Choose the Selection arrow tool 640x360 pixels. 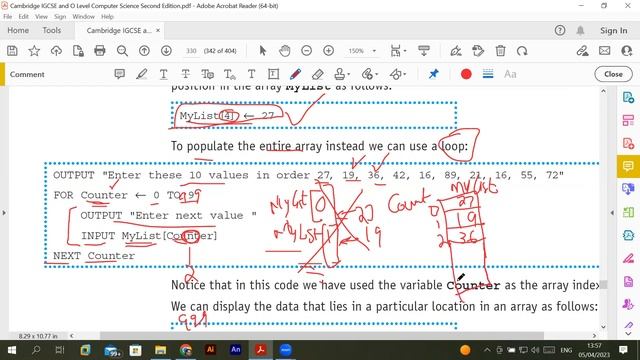(263, 51)
